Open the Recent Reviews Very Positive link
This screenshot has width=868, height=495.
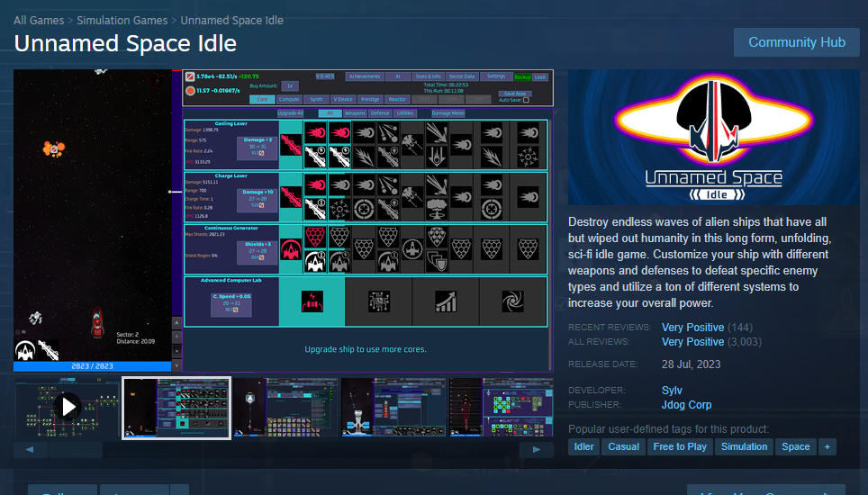tap(692, 328)
